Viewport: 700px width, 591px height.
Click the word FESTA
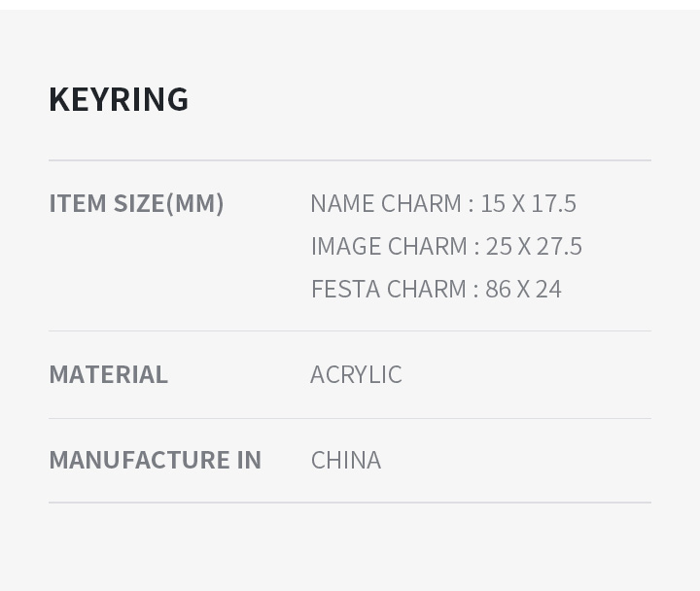pyautogui.click(x=345, y=289)
